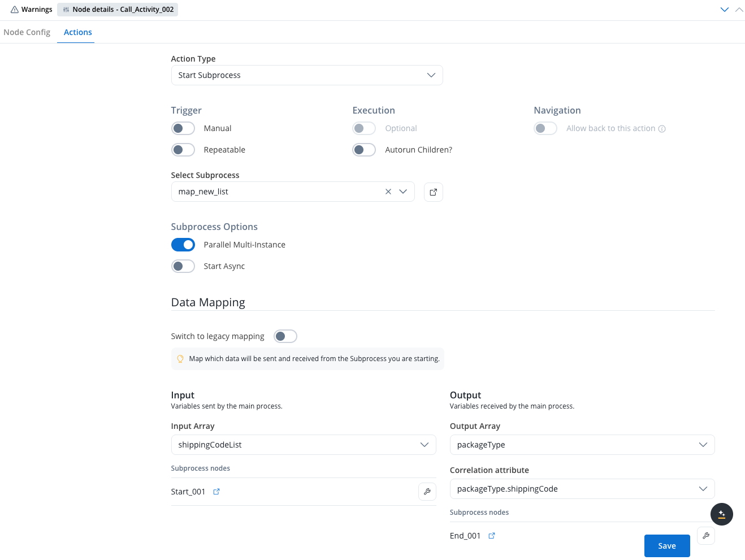Clear the map_new_list subprocess selection
The width and height of the screenshot is (745, 560).
388,192
